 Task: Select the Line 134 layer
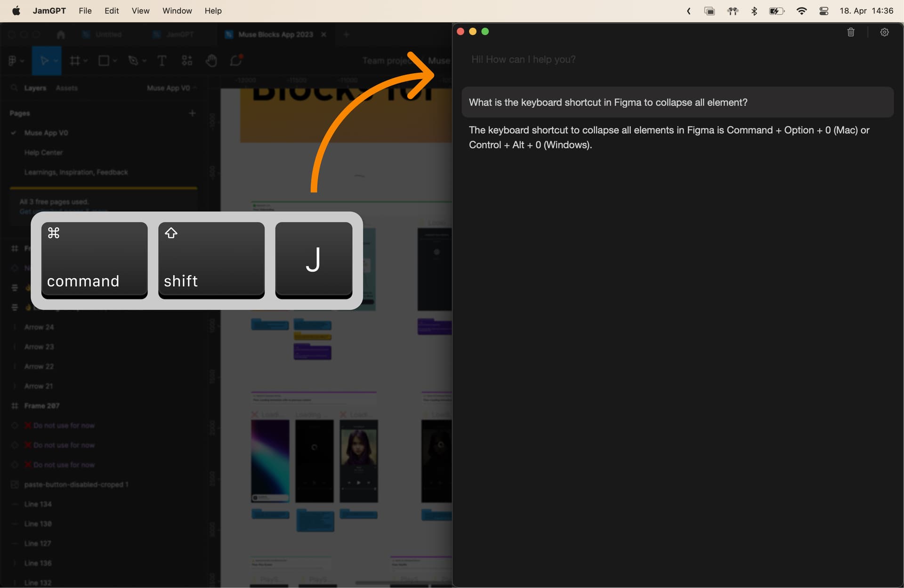38,504
